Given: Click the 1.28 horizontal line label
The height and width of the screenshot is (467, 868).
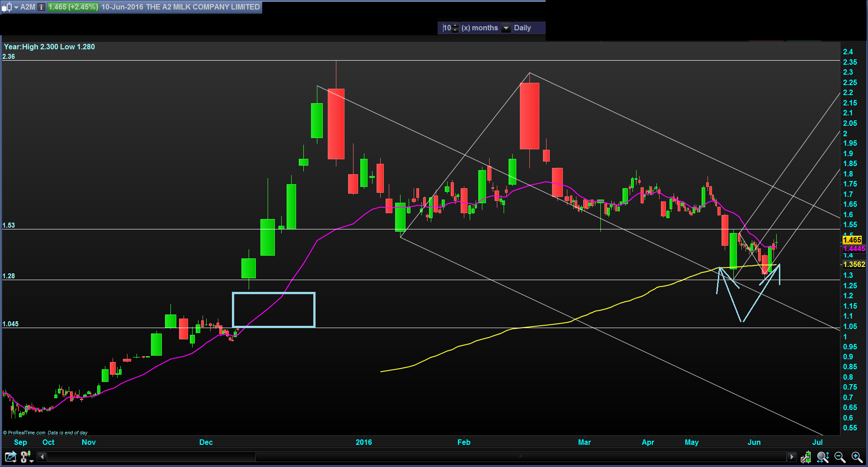Looking at the screenshot, I should point(9,276).
